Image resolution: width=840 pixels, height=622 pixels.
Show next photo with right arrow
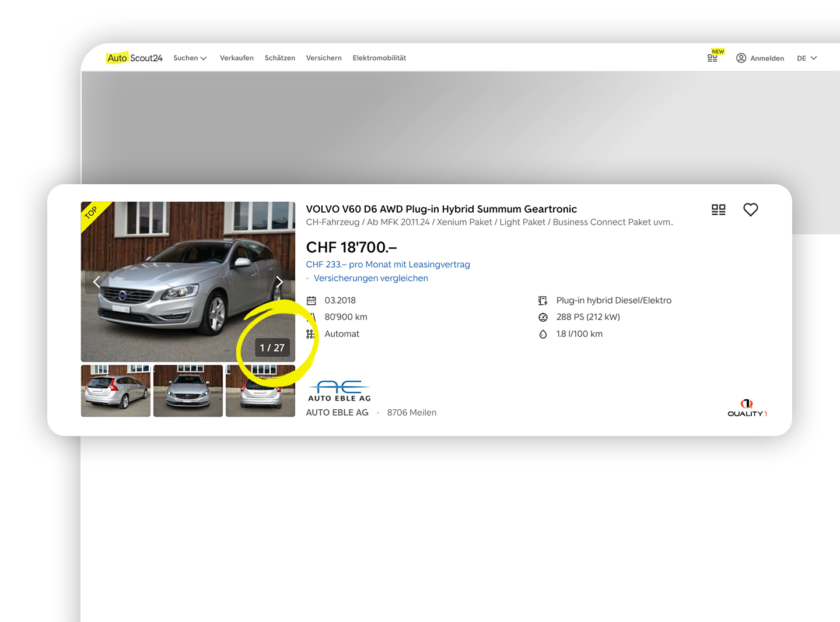coord(279,282)
